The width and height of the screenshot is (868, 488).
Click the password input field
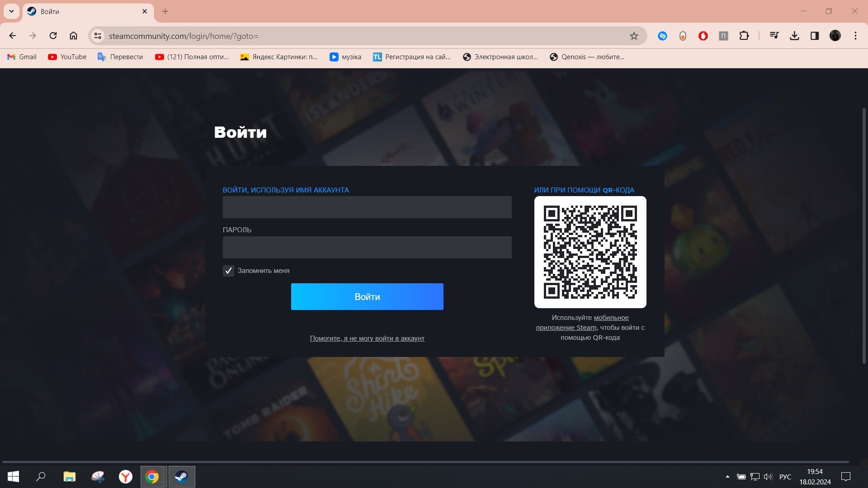click(367, 248)
